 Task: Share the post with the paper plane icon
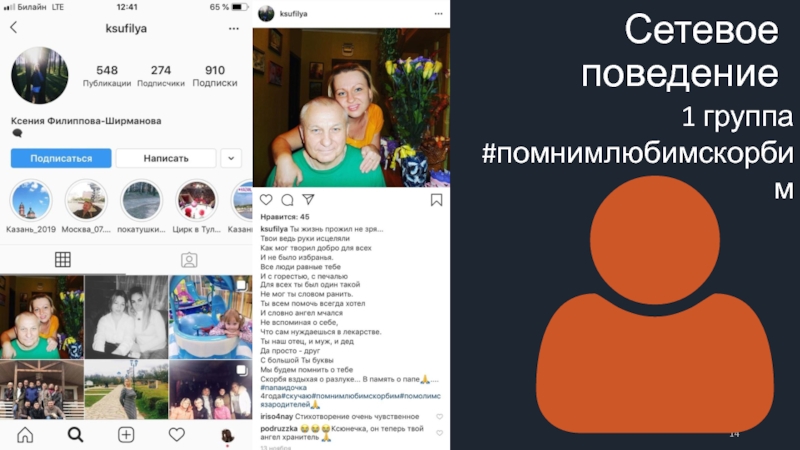(308, 199)
